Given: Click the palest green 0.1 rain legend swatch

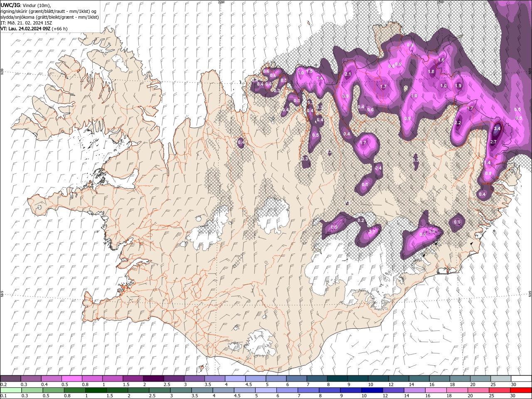Looking at the screenshot, I should tap(11, 390).
